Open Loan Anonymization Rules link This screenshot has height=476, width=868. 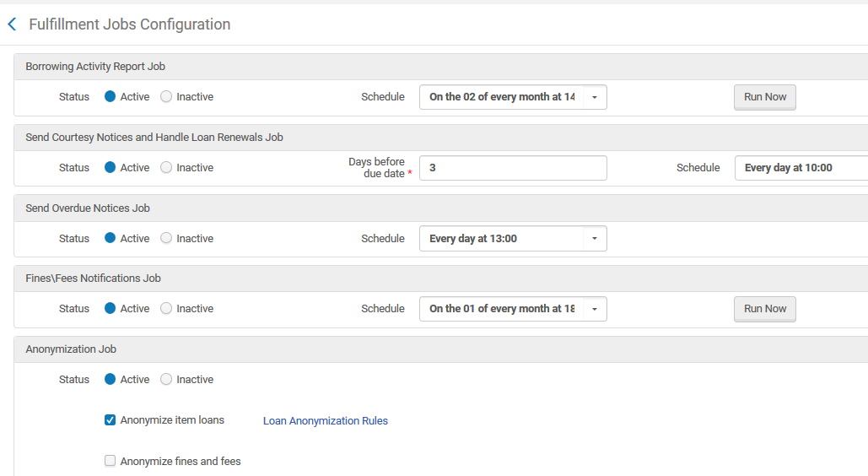[x=326, y=421]
